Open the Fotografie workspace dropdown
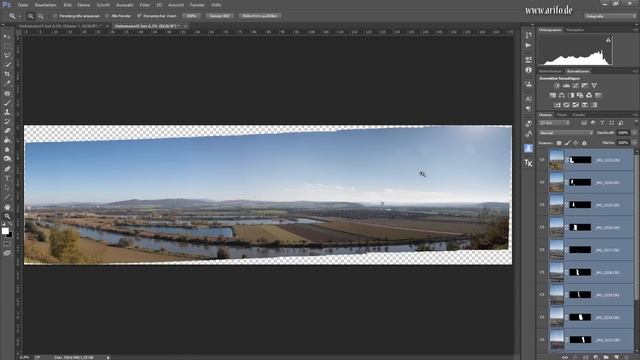Viewport: 640px width, 360px height. click(x=610, y=16)
